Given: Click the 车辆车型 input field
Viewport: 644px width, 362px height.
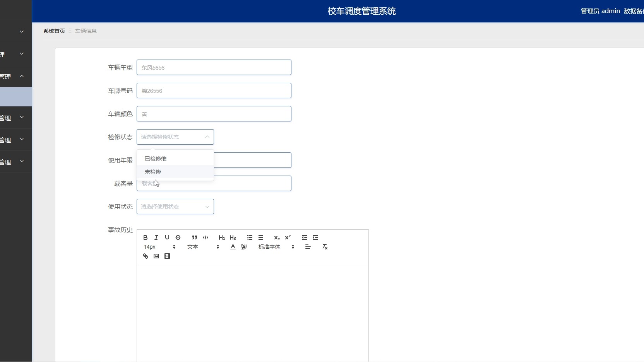Looking at the screenshot, I should click(214, 67).
